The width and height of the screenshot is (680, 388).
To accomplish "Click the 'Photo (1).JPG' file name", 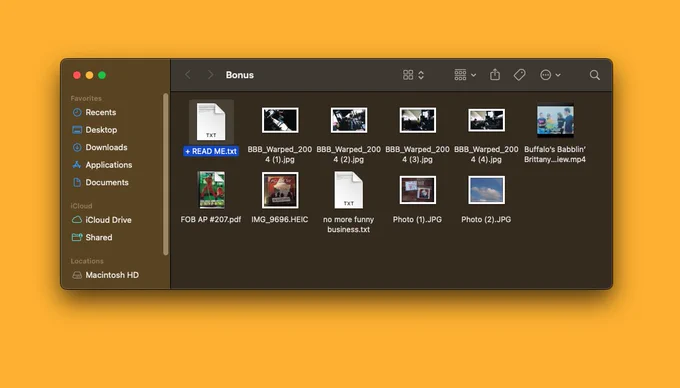I will click(x=417, y=219).
